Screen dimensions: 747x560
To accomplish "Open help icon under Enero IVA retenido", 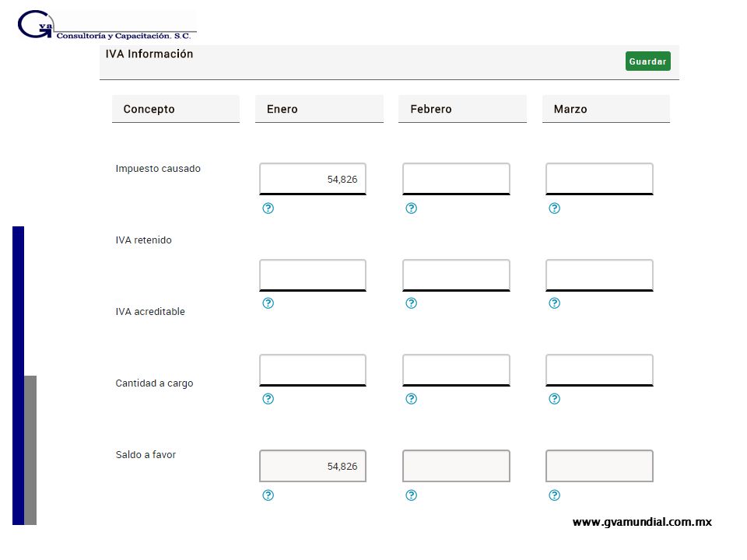I will [x=268, y=303].
